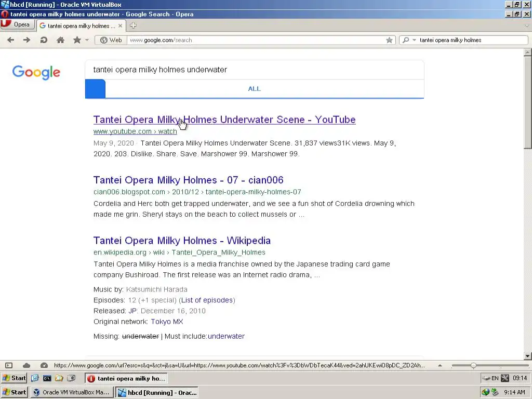Expand the small arrow left of zoom slider
The width and height of the screenshot is (532, 399).
click(440, 365)
